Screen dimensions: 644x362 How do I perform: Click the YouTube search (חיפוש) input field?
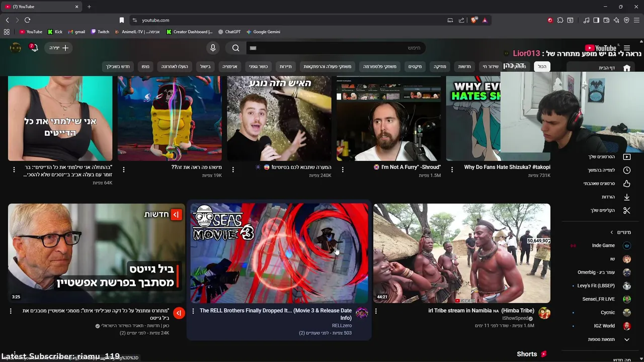point(336,48)
